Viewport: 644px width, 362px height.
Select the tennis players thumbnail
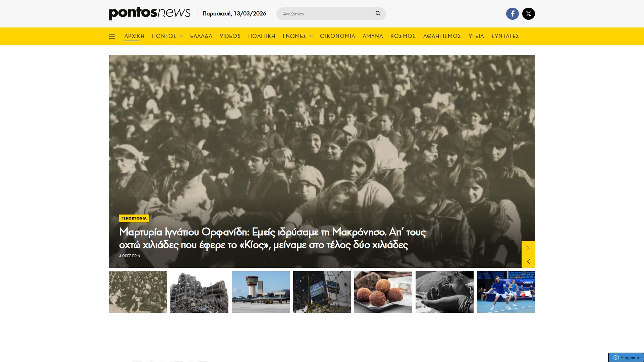(x=505, y=292)
